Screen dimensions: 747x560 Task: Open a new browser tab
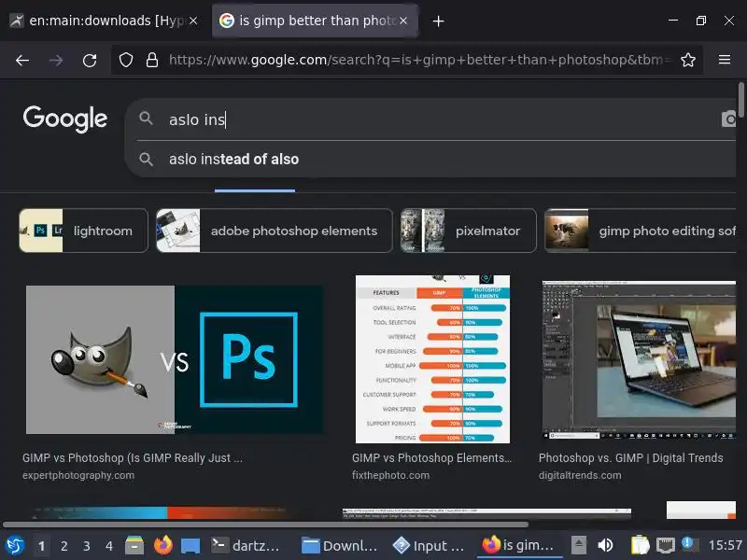click(x=438, y=21)
